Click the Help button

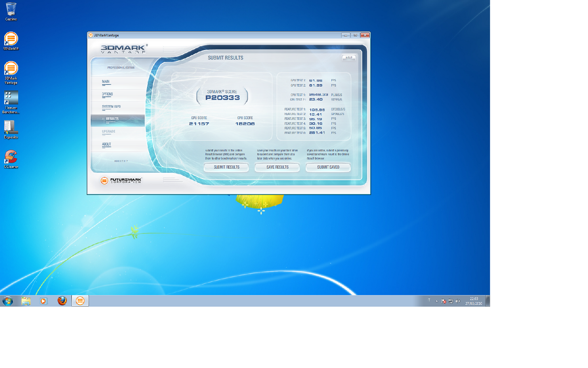coord(349,58)
